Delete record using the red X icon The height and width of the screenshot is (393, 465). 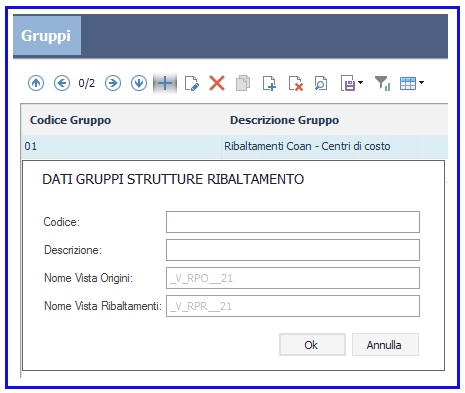[x=217, y=83]
